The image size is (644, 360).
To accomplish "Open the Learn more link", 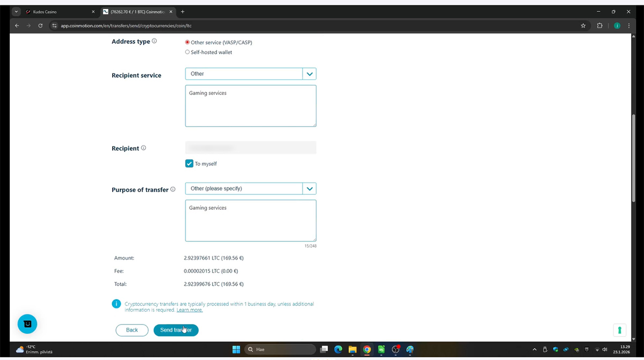I will (189, 310).
